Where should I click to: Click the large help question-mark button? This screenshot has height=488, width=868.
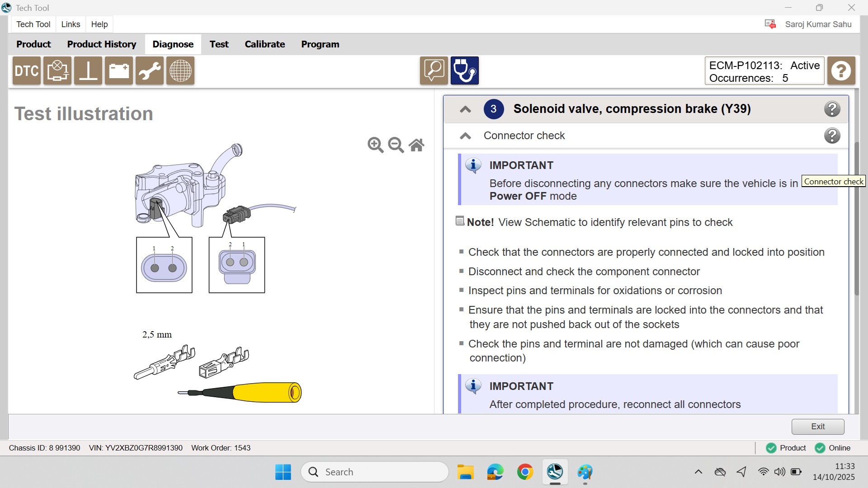pos(841,71)
